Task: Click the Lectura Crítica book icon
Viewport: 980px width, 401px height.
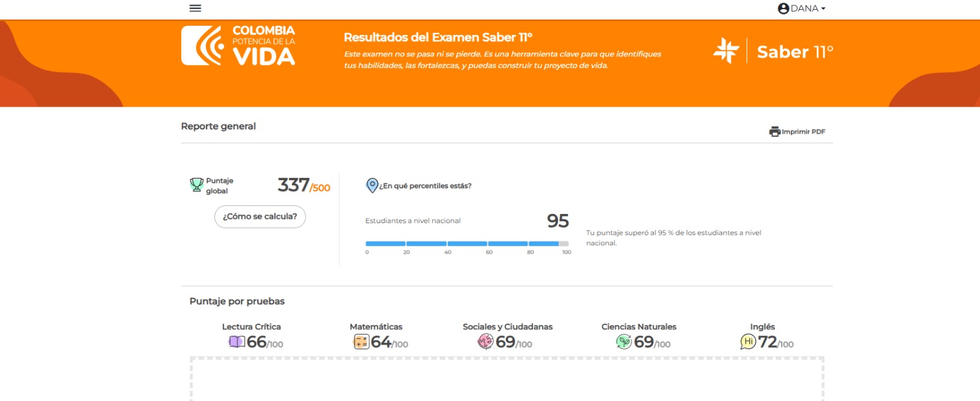Action: pos(236,342)
